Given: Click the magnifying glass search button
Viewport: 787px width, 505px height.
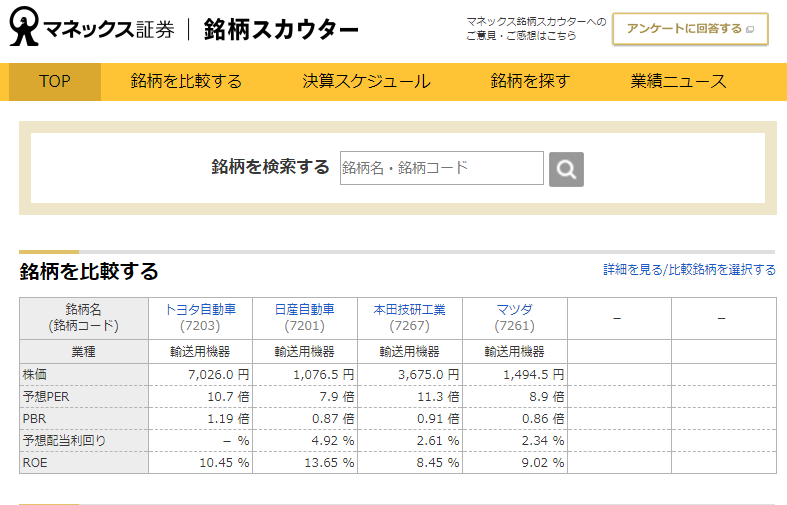Looking at the screenshot, I should tap(566, 169).
